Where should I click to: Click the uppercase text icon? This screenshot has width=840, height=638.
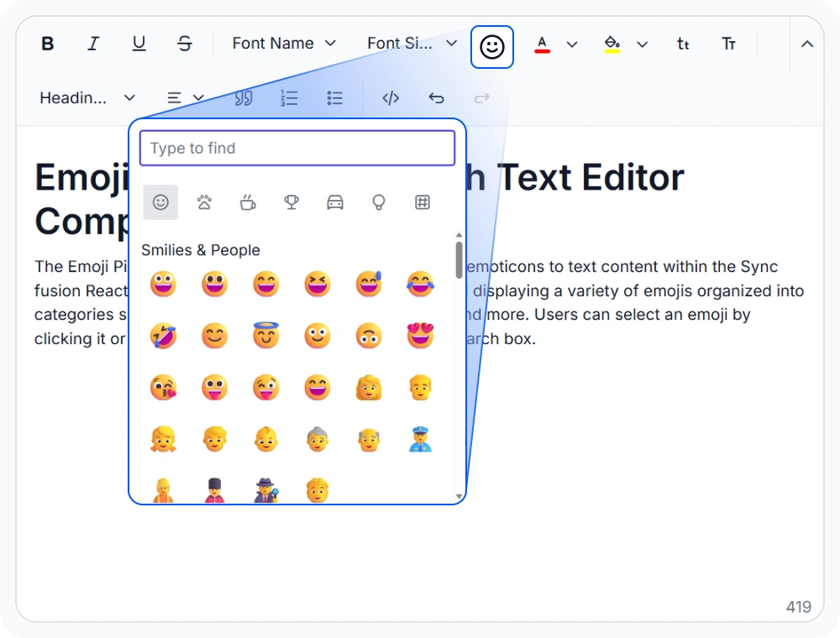[728, 44]
